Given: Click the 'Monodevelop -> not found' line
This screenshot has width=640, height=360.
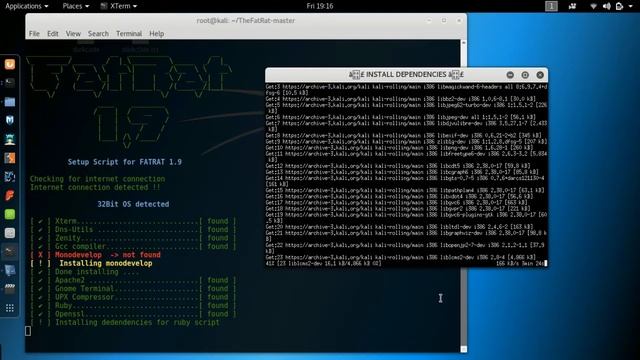Looking at the screenshot, I should (x=96, y=255).
